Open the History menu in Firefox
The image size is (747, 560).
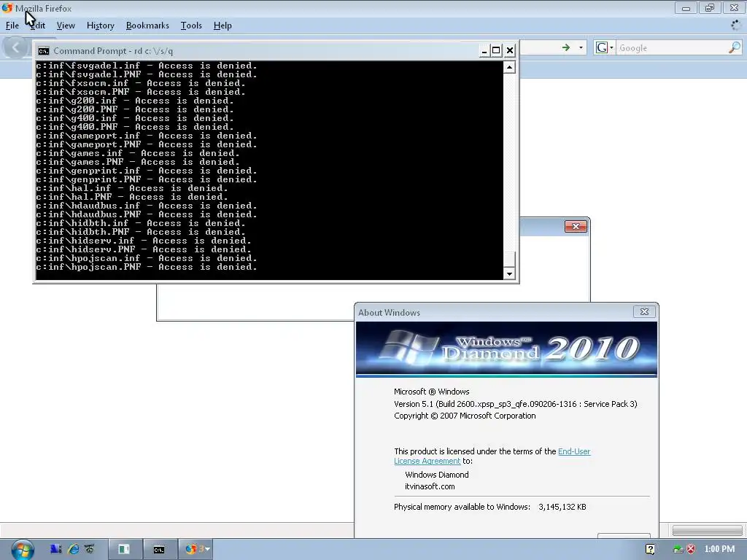101,26
